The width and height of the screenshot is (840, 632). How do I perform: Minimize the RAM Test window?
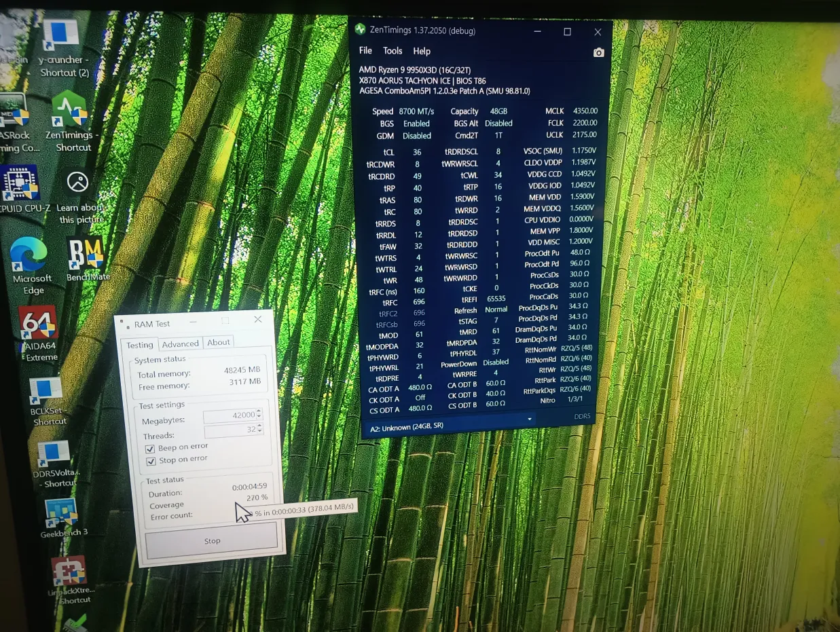point(193,321)
